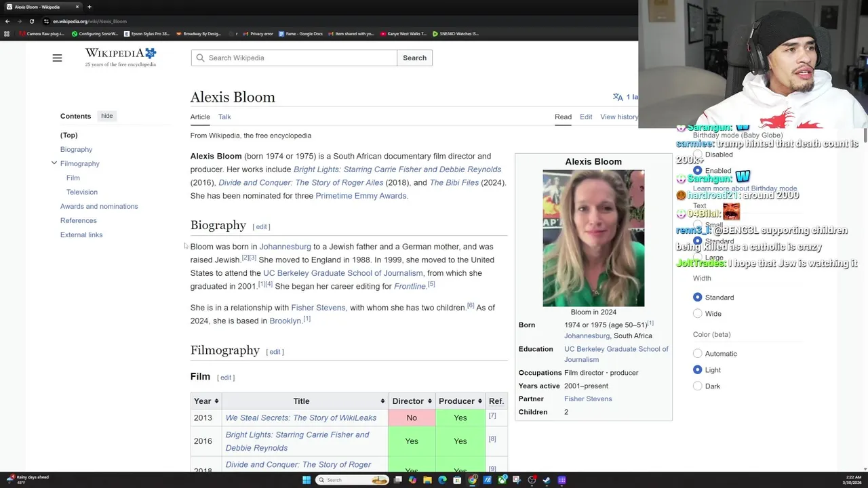
Task: Sort the film table by Year
Action: 205,401
